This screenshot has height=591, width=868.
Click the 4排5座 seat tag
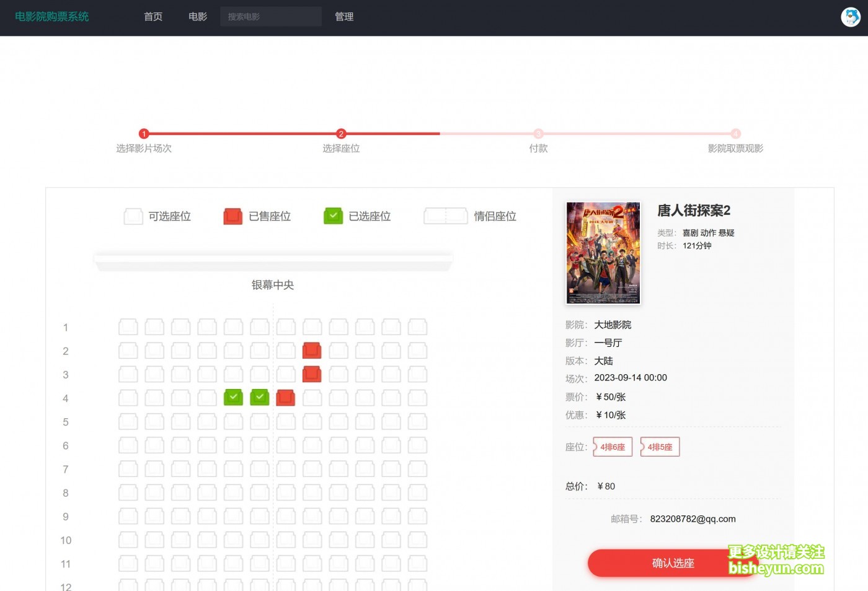pos(660,447)
